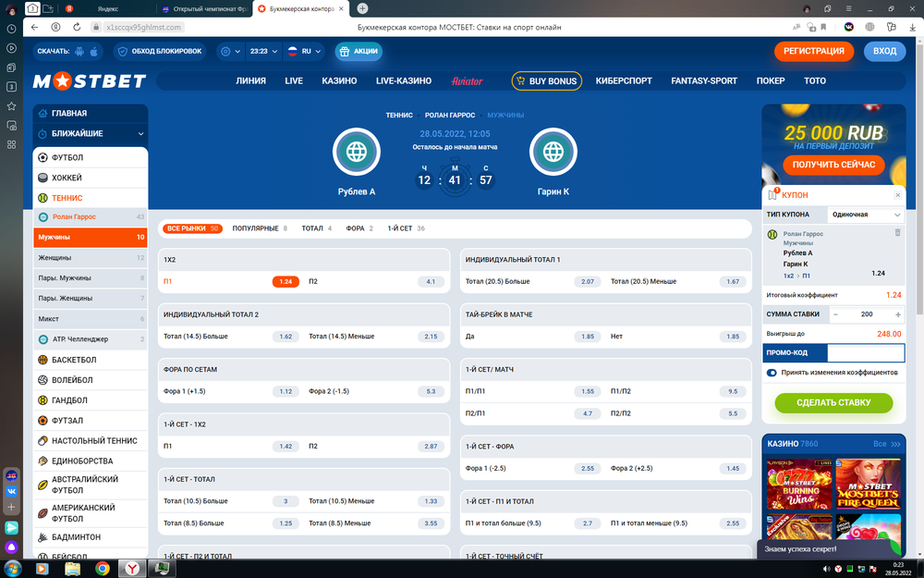924x578 pixels.
Task: Click the СДЕЛАТЬ СТАВКУ button
Action: pos(833,403)
